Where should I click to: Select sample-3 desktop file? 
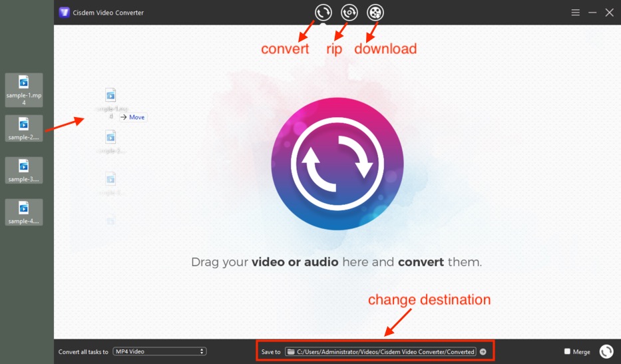(24, 170)
